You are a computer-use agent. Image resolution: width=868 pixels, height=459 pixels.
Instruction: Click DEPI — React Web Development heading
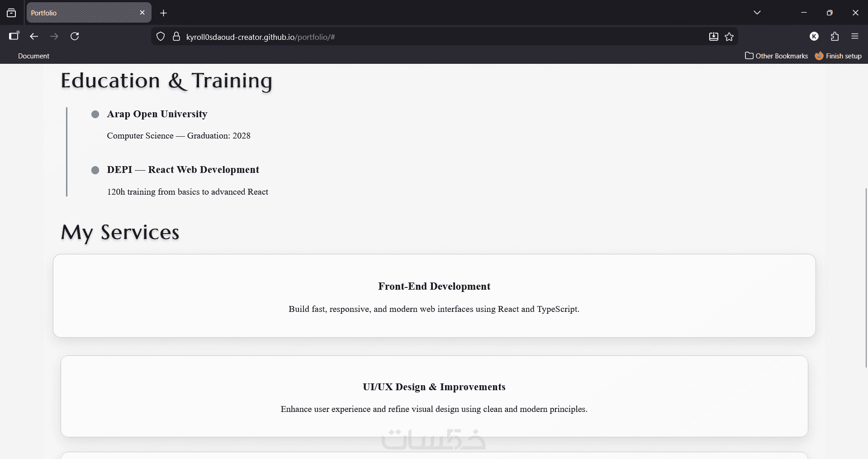[183, 170]
